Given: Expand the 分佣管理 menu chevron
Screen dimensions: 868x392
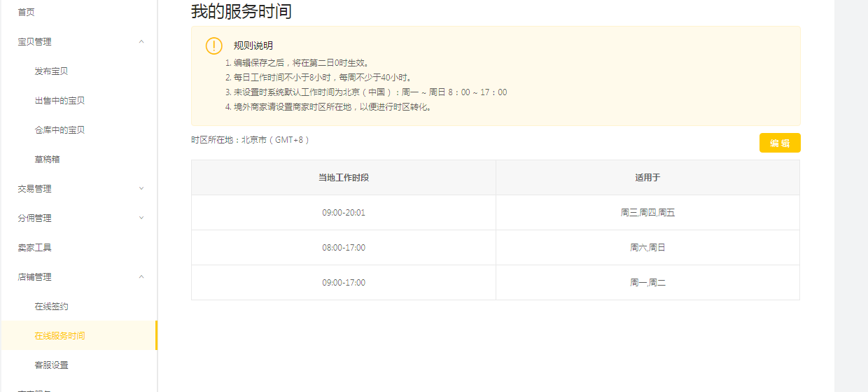Looking at the screenshot, I should tap(141, 218).
